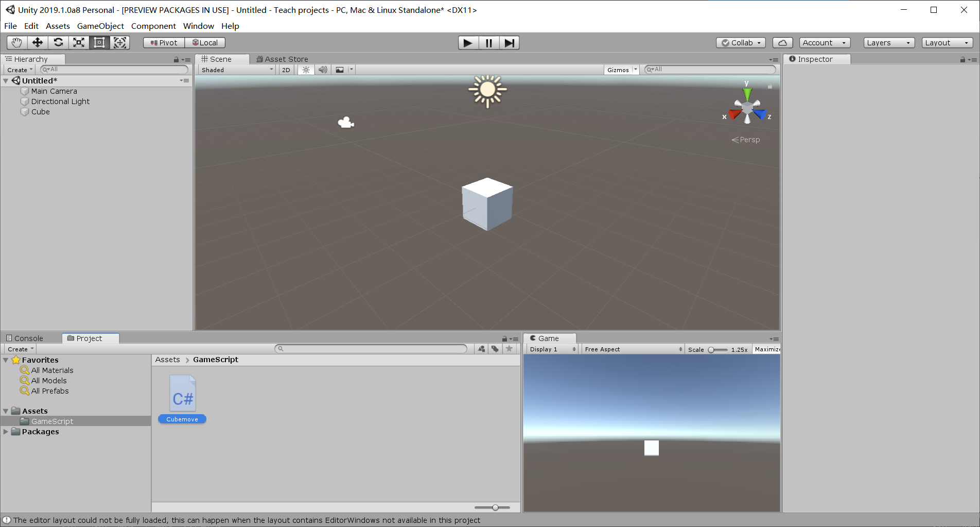Screen dimensions: 980x527
Task: Toggle 2D view mode in the Scene
Action: point(286,70)
